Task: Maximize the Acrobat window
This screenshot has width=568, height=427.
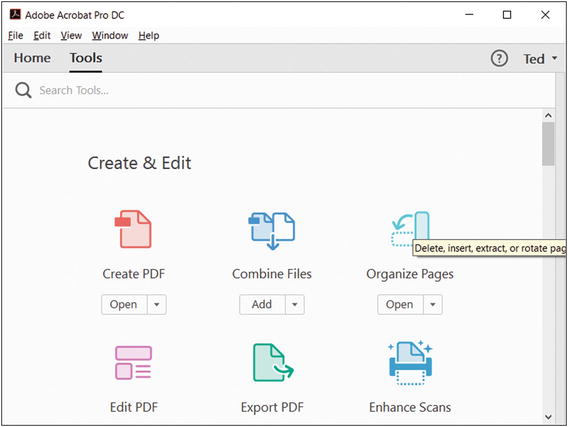Action: tap(507, 15)
